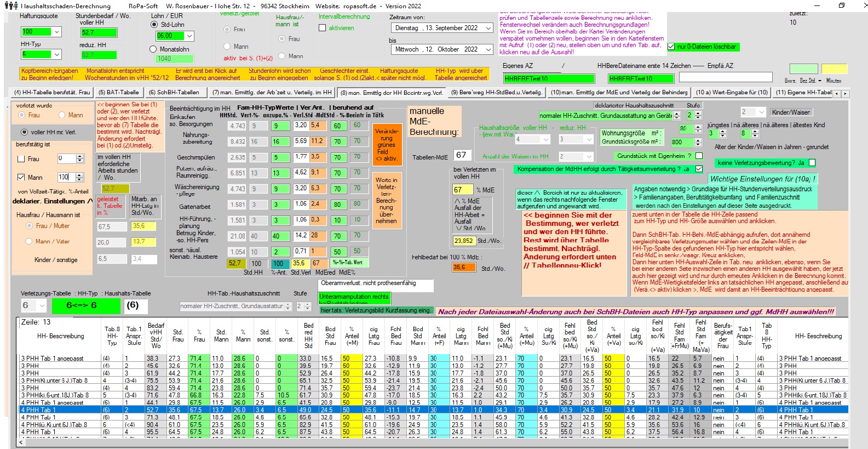This screenshot has width=868, height=449.
Task: Increase the berufstätig Mann percentage spinner
Action: pyautogui.click(x=80, y=175)
